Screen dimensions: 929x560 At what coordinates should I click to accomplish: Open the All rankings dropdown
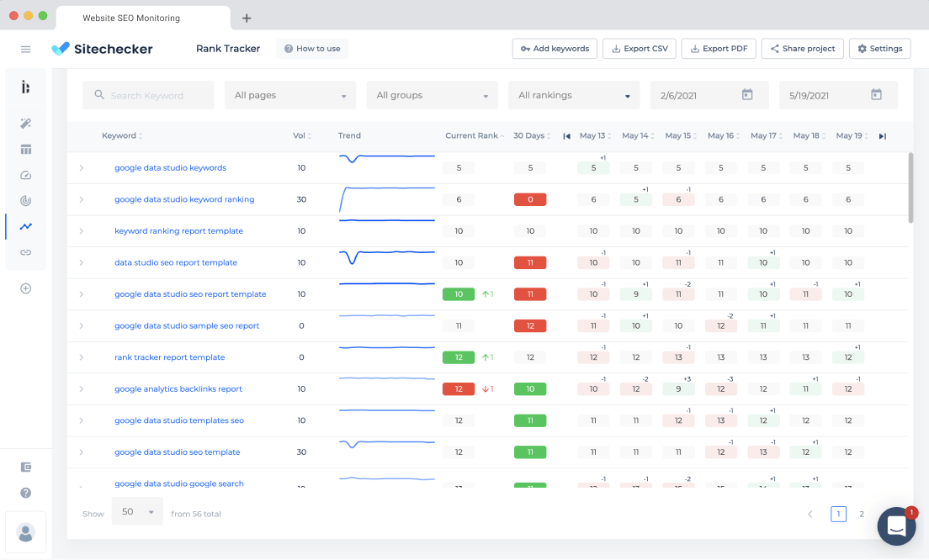click(574, 95)
